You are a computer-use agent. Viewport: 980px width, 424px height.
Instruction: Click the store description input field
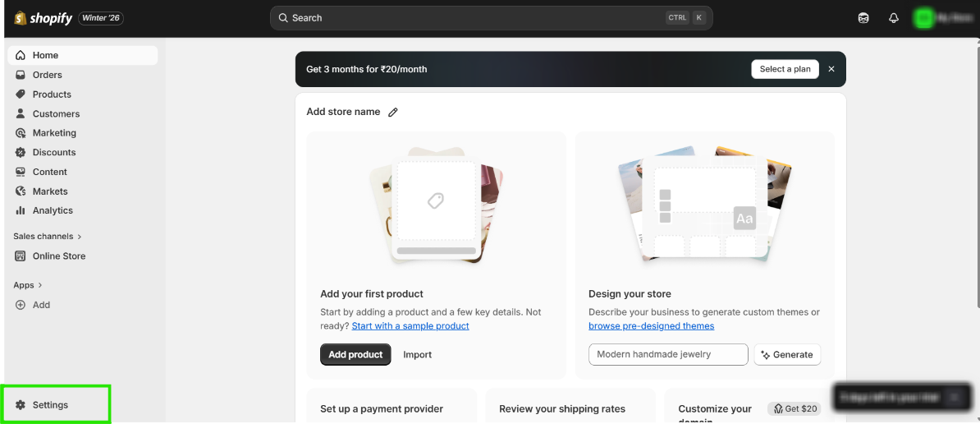point(668,355)
